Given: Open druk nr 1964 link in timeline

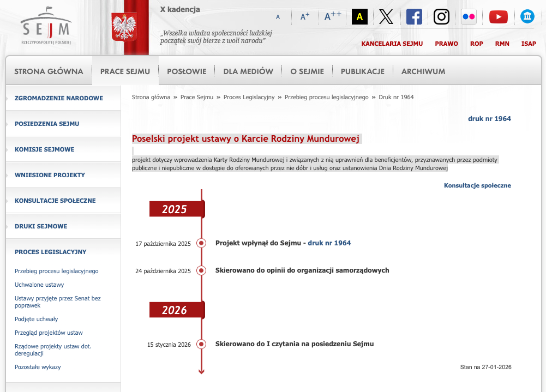Looking at the screenshot, I should pyautogui.click(x=329, y=243).
